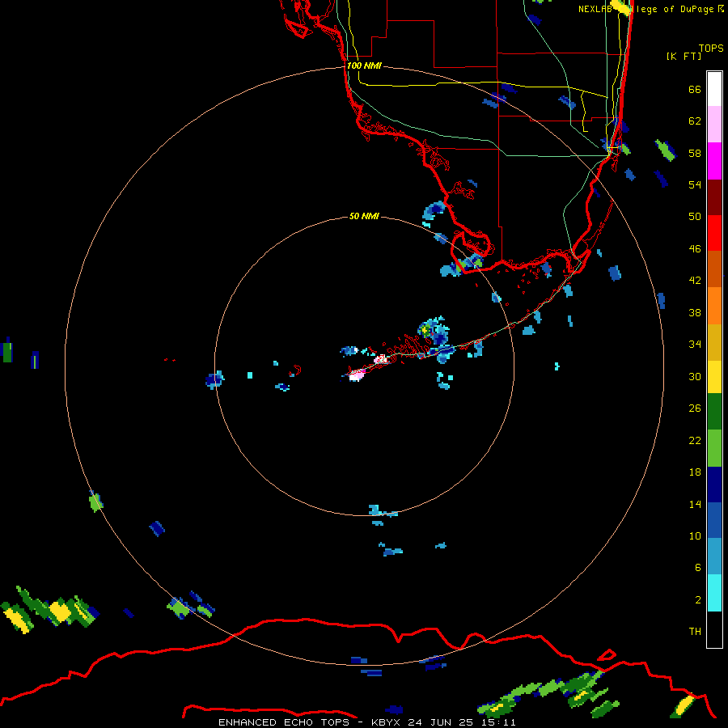Click the light pink swatch in color scale
The width and height of the screenshot is (728, 728).
pyautogui.click(x=714, y=125)
